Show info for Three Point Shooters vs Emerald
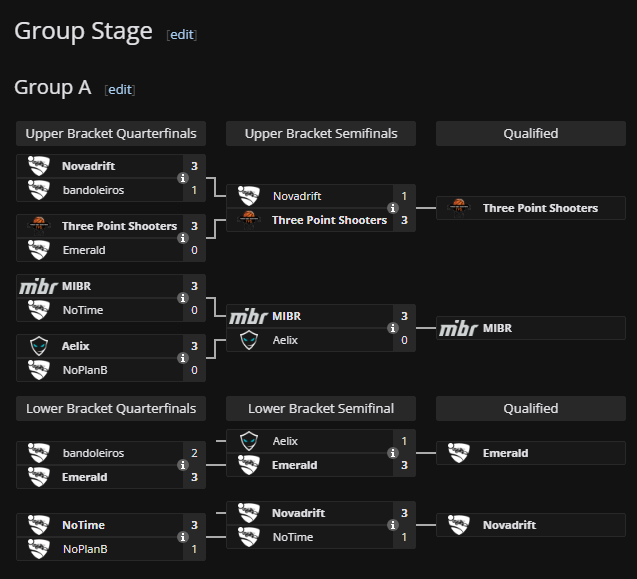Screen dimensions: 637x579 (x=183, y=238)
